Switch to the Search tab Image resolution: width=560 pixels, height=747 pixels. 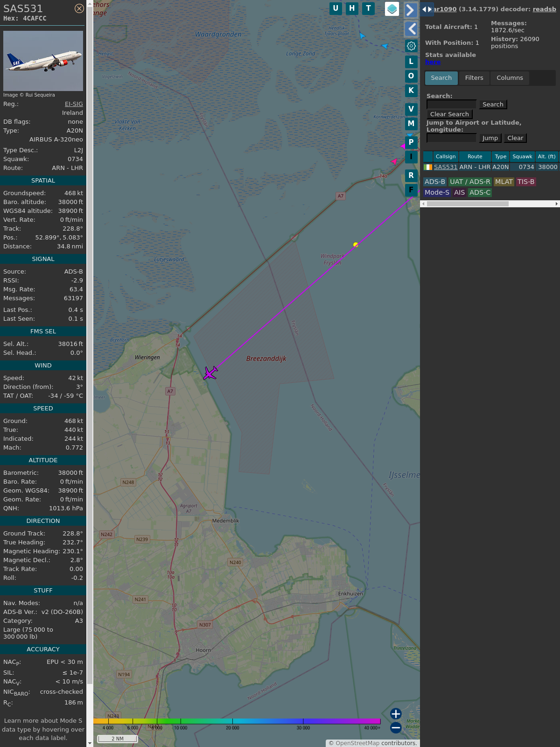point(441,78)
